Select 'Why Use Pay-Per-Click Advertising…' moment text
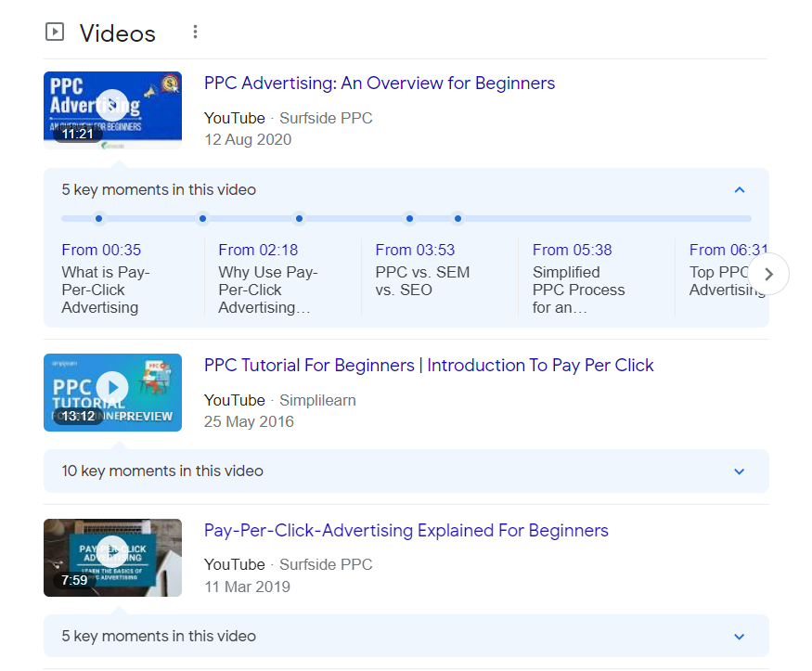Screen dimensions: 812x671 [268, 290]
